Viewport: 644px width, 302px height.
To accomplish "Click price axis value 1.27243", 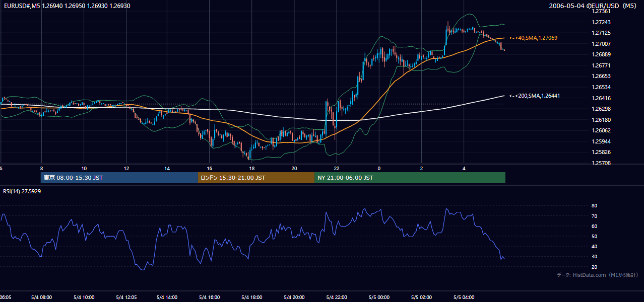I will pos(601,22).
